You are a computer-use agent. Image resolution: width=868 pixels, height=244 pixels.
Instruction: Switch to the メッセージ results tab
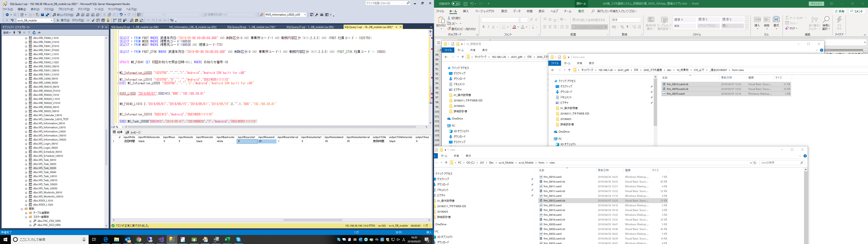coord(133,132)
